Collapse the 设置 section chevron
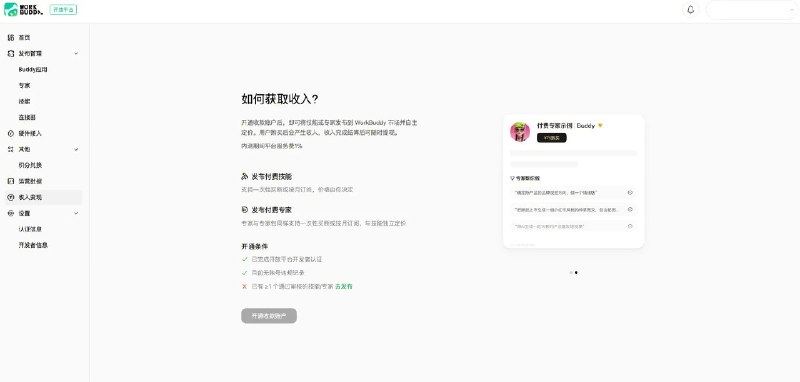The width and height of the screenshot is (800, 382). [76, 213]
